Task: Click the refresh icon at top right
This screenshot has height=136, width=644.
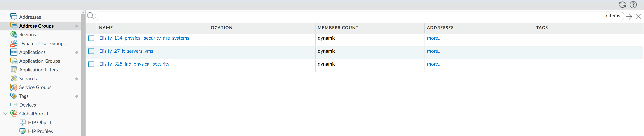Action: (622, 5)
